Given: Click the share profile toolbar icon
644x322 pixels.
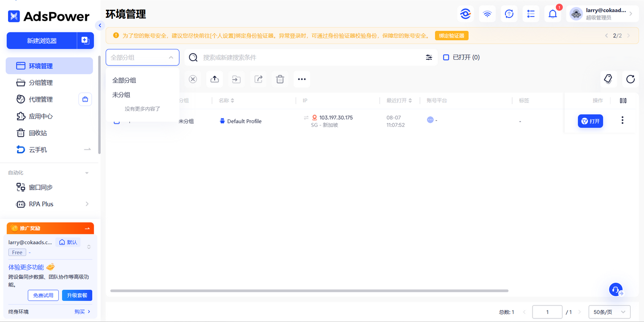Looking at the screenshot, I should (x=258, y=79).
